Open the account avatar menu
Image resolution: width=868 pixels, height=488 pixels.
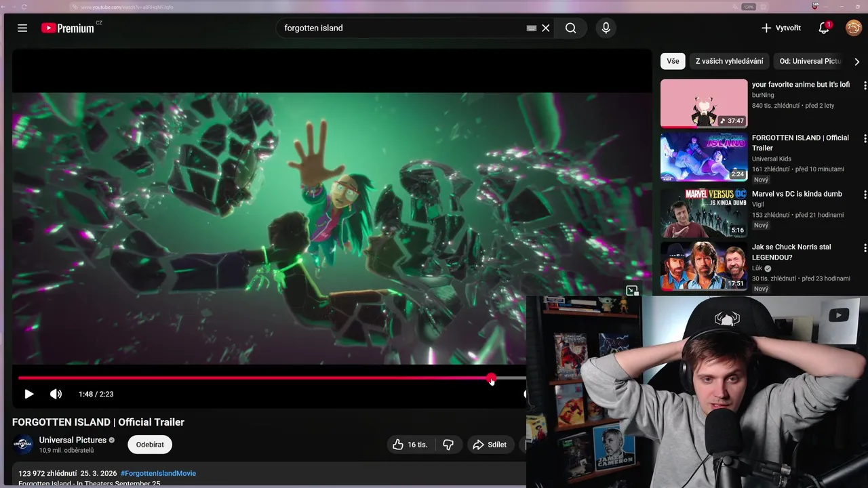853,28
